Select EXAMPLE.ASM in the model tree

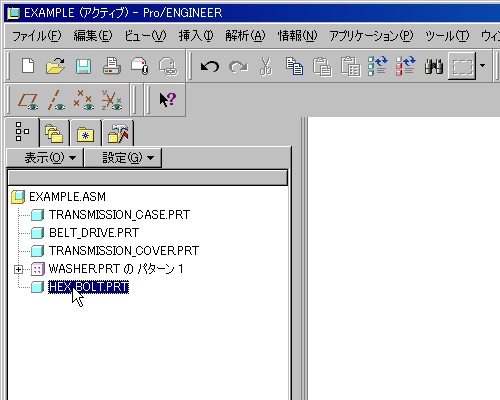coord(67,197)
